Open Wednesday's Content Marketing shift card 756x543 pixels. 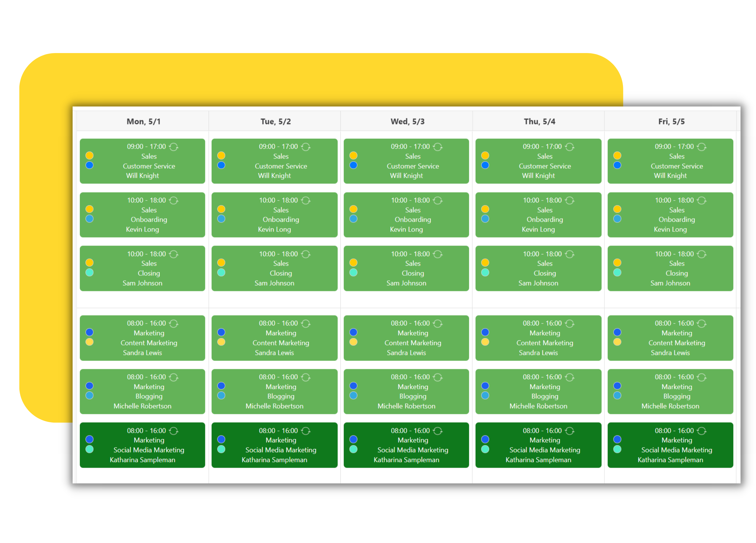[406, 338]
